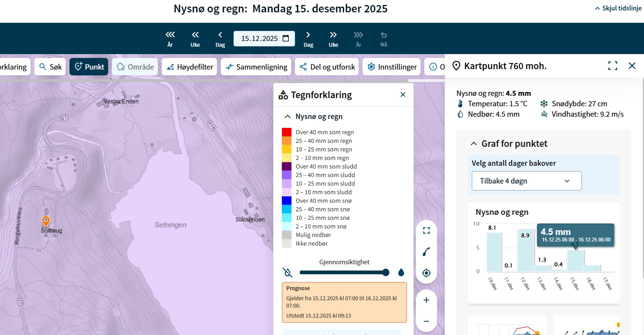Go back one week on the timeline
644x335 pixels.
pos(195,39)
